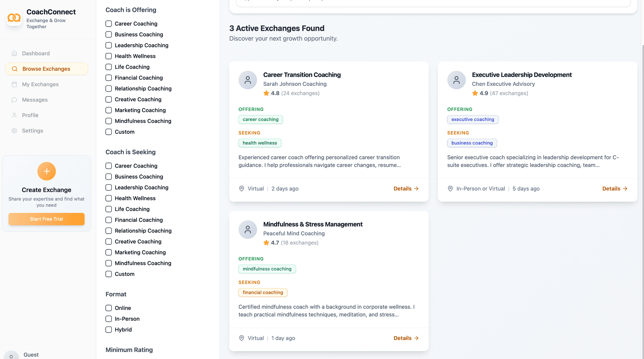Open the Profile menu item

[x=30, y=115]
